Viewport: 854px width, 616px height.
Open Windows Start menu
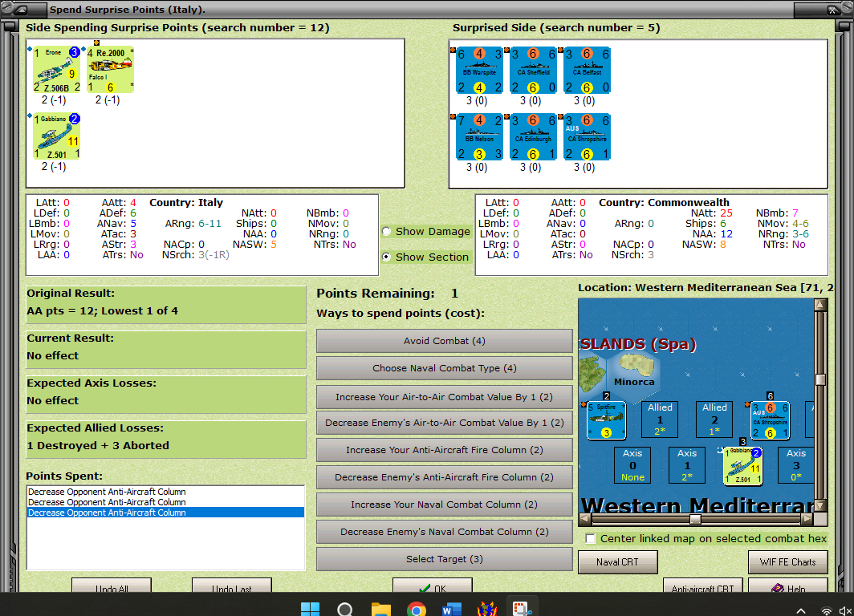pyautogui.click(x=311, y=609)
